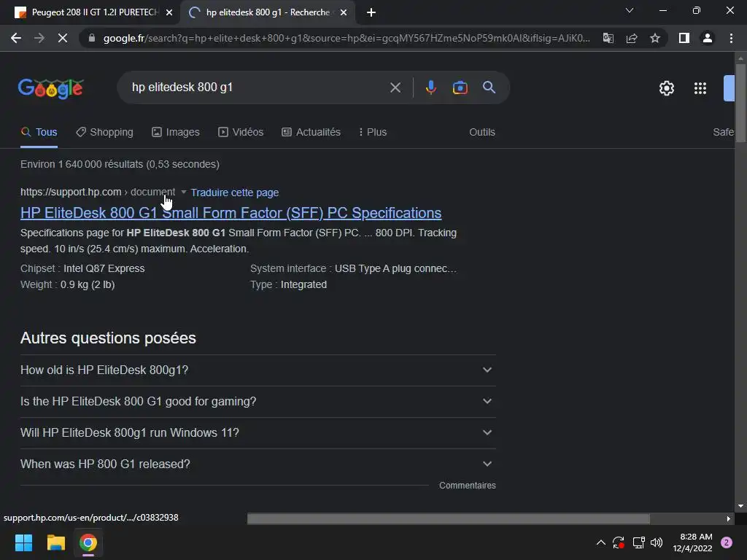Switch to Actualités results
Viewport: 747px width, 560px height.
click(x=311, y=132)
